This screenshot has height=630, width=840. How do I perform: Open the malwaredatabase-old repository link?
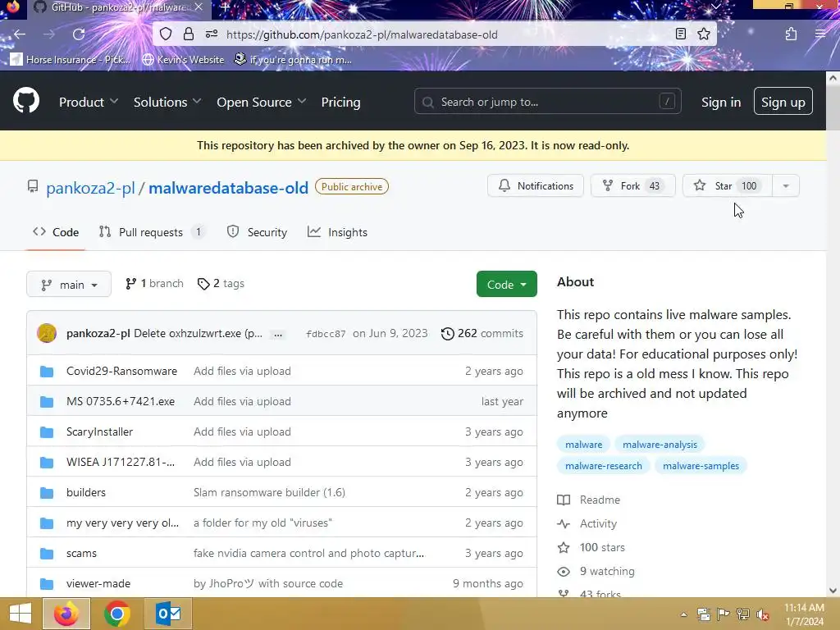click(x=228, y=188)
